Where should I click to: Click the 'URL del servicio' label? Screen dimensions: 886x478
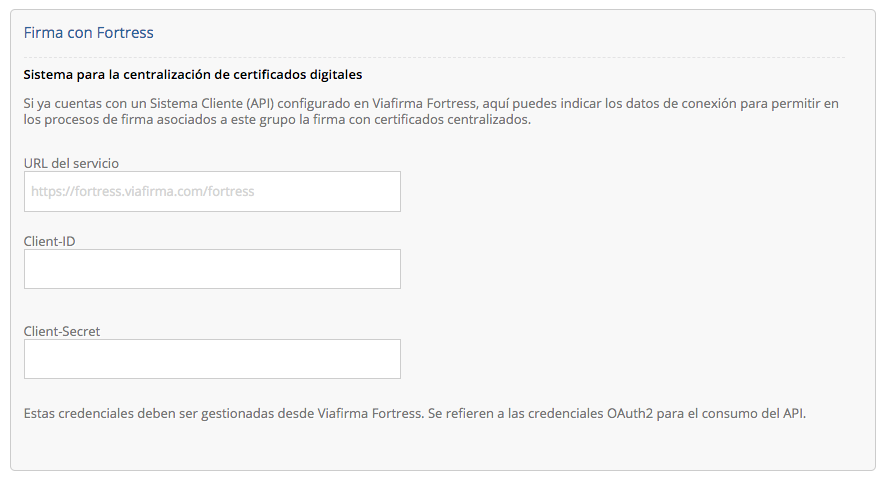(x=71, y=163)
